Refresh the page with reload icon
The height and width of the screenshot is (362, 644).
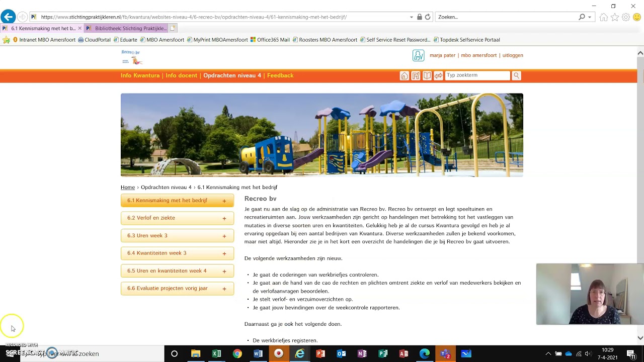[428, 17]
